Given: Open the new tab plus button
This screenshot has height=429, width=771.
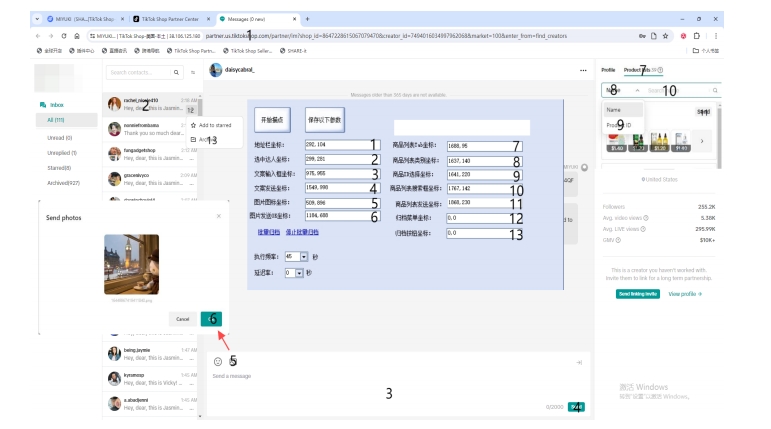Looking at the screenshot, I should pyautogui.click(x=307, y=19).
